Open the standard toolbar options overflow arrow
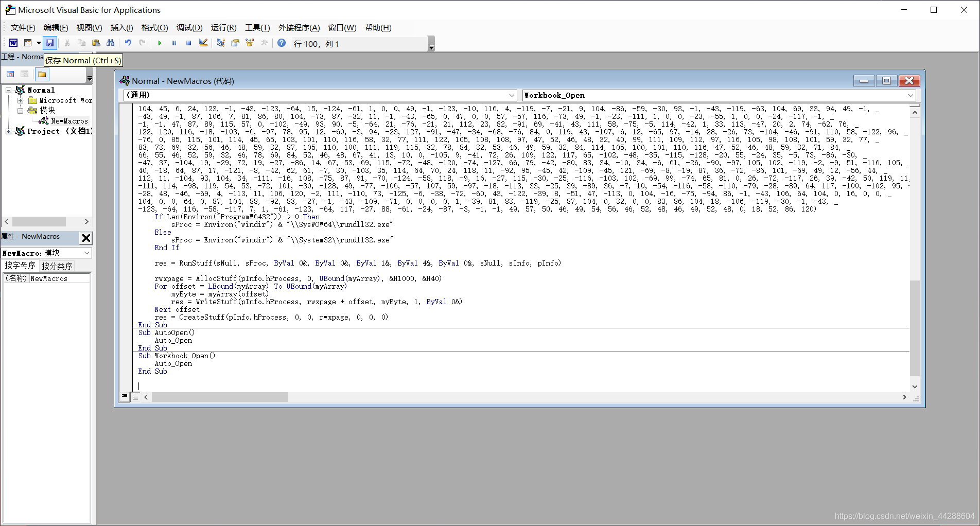Viewport: 980px width, 526px height. (431, 44)
